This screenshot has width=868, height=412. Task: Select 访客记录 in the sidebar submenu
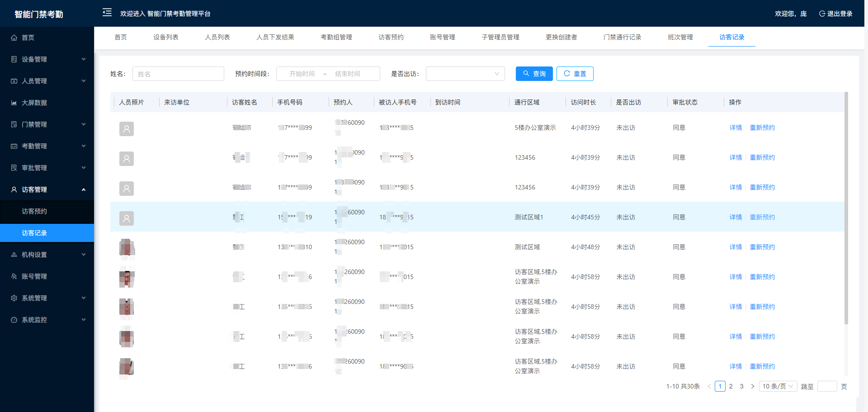coord(47,233)
